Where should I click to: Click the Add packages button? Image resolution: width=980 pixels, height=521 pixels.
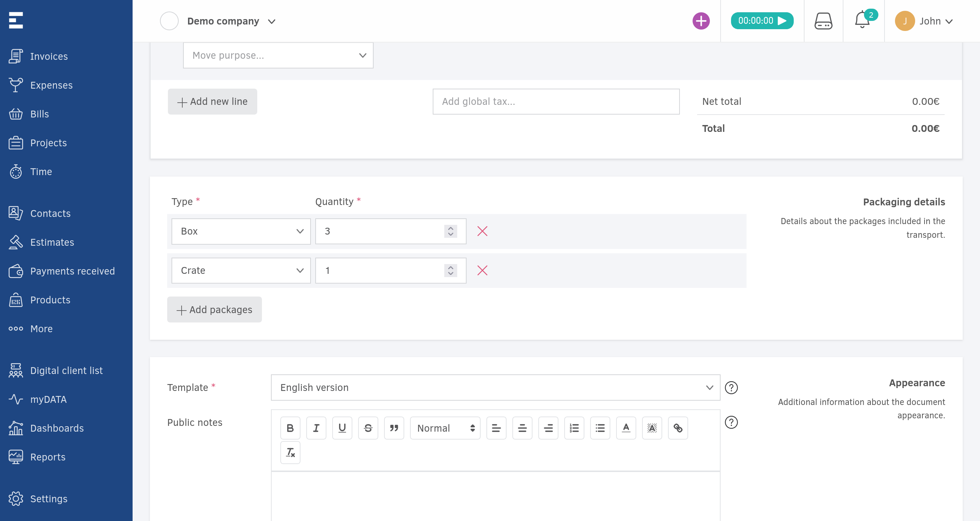tap(214, 310)
